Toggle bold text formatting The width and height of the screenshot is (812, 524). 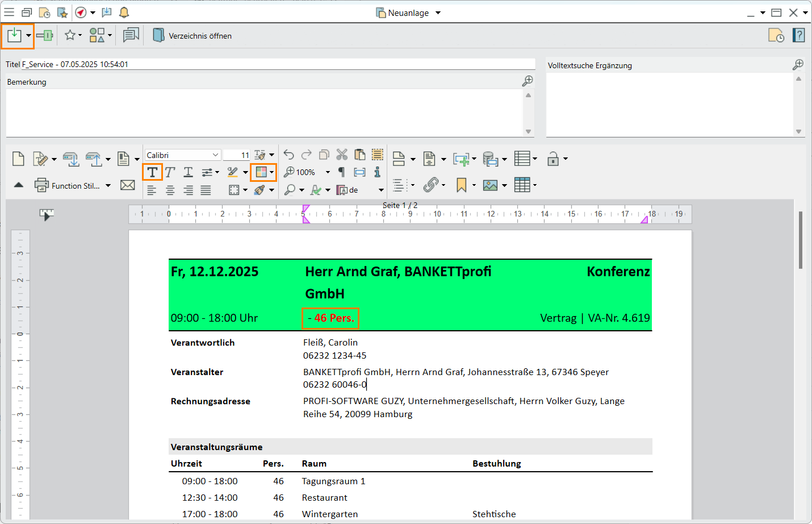point(152,172)
